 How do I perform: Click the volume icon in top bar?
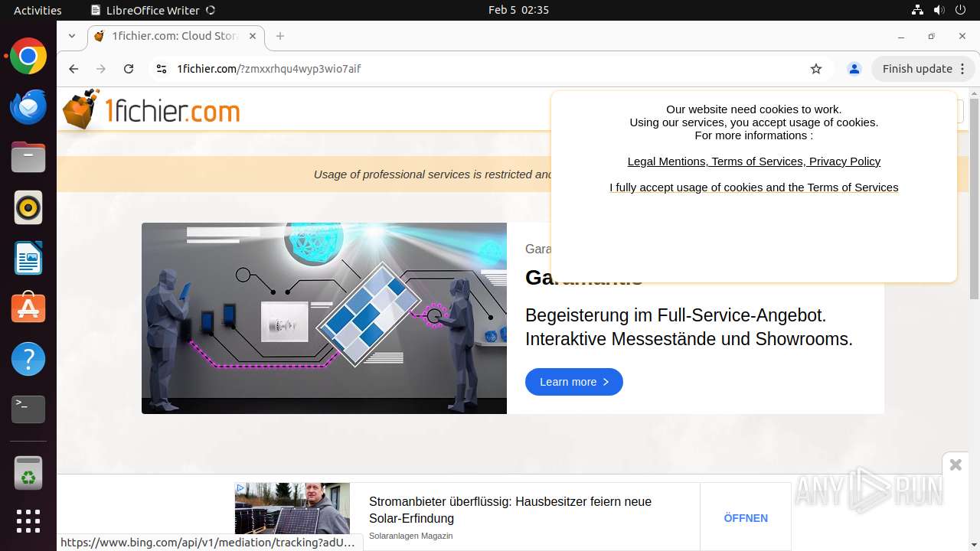pos(939,10)
